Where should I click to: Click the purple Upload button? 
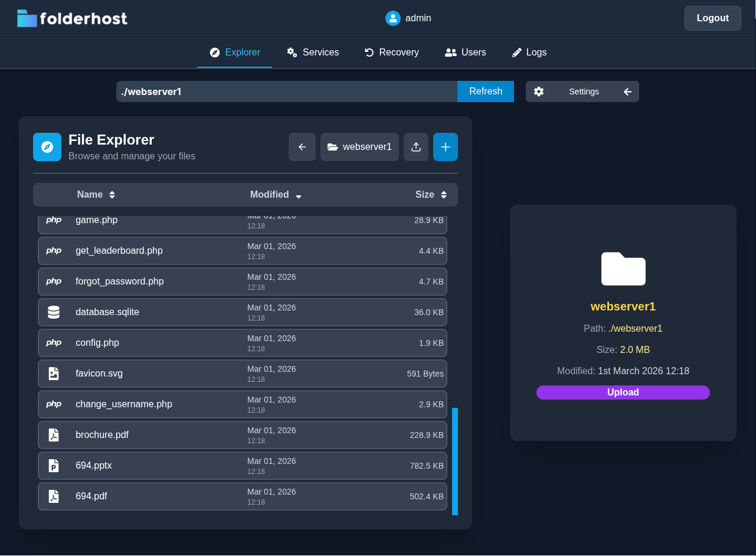coord(623,393)
